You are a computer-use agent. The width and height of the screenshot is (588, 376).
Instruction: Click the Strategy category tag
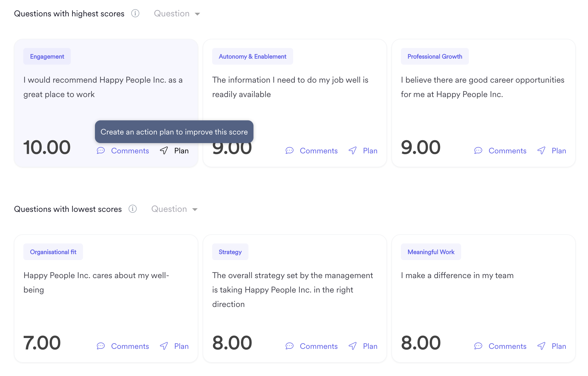230,252
